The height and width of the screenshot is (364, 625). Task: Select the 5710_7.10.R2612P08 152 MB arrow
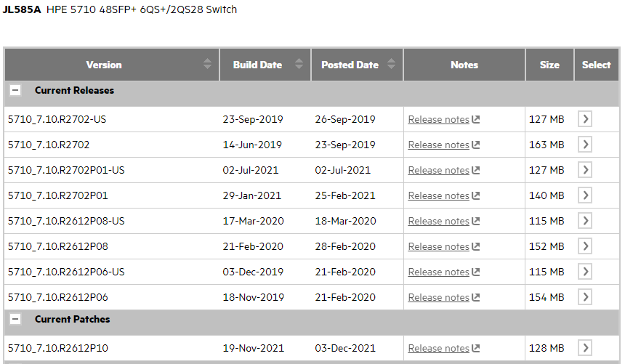[x=585, y=246]
